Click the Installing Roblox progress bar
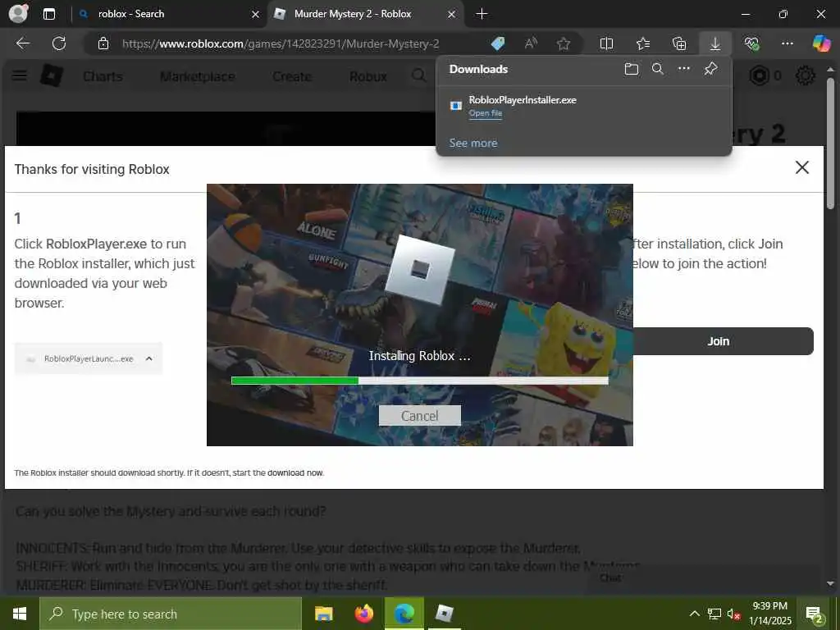The image size is (840, 630). tap(419, 381)
